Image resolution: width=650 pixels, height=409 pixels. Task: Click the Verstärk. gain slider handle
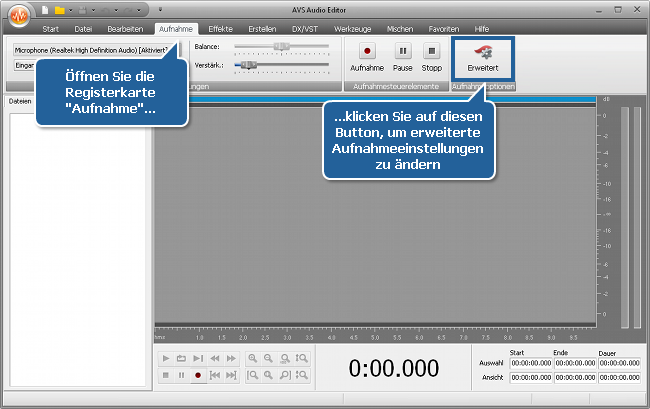[x=249, y=65]
